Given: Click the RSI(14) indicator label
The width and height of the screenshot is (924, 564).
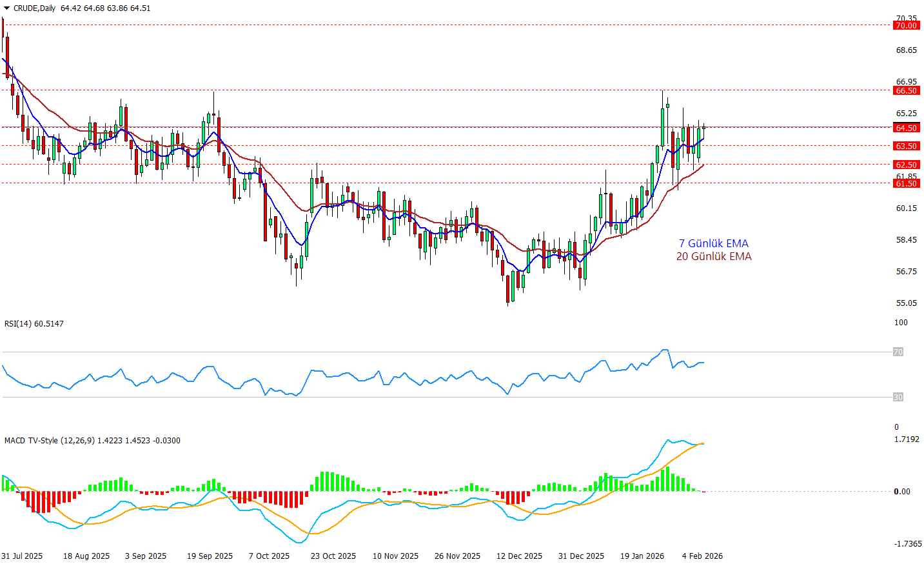Looking at the screenshot, I should [34, 324].
